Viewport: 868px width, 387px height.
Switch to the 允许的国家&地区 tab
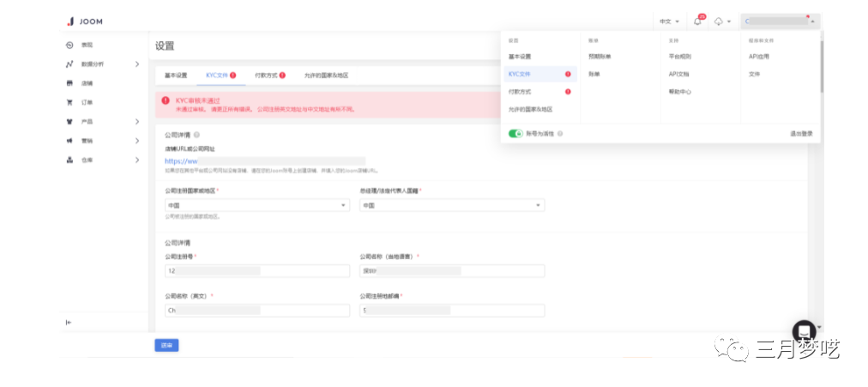click(326, 76)
